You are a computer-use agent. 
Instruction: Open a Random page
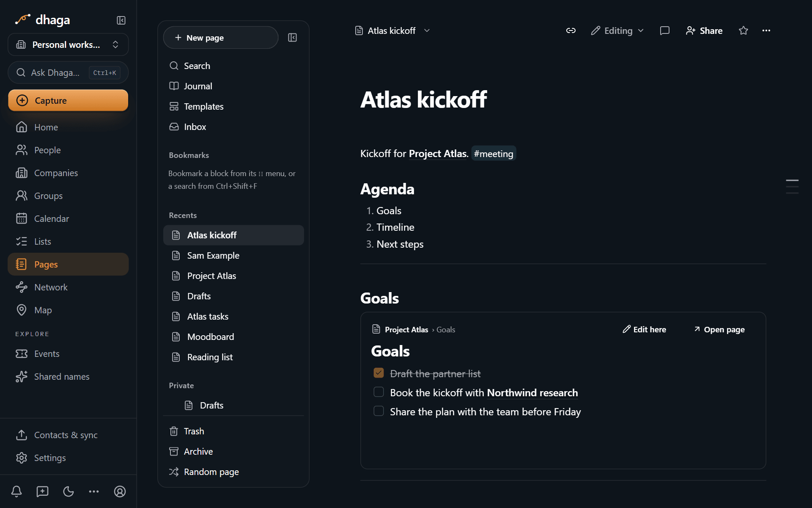point(233,472)
